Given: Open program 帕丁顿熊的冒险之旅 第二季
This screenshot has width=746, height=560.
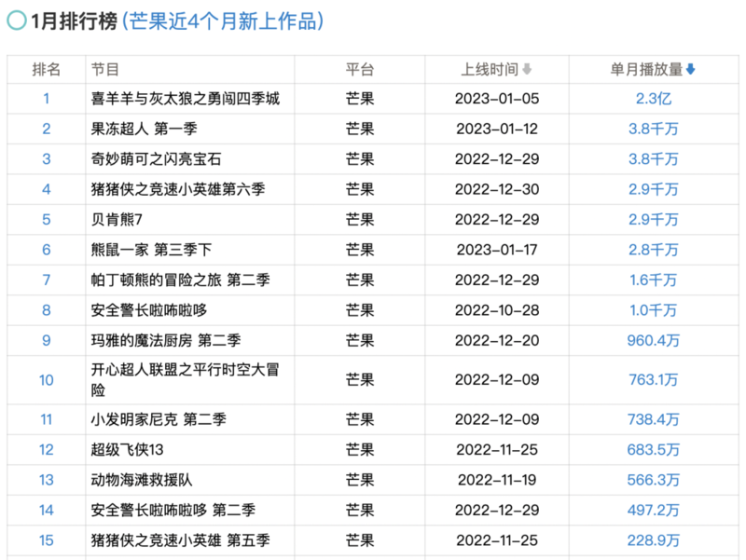Looking at the screenshot, I should point(180,280).
